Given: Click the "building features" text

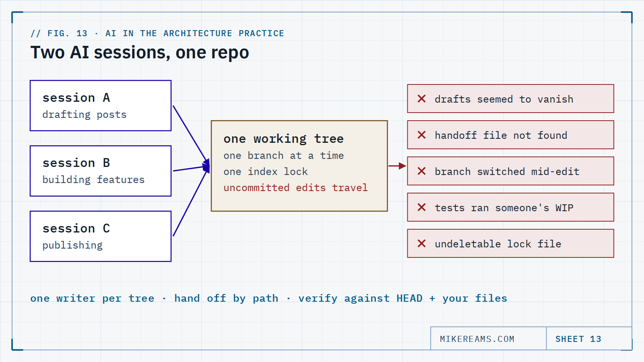Looking at the screenshot, I should pyautogui.click(x=93, y=180).
